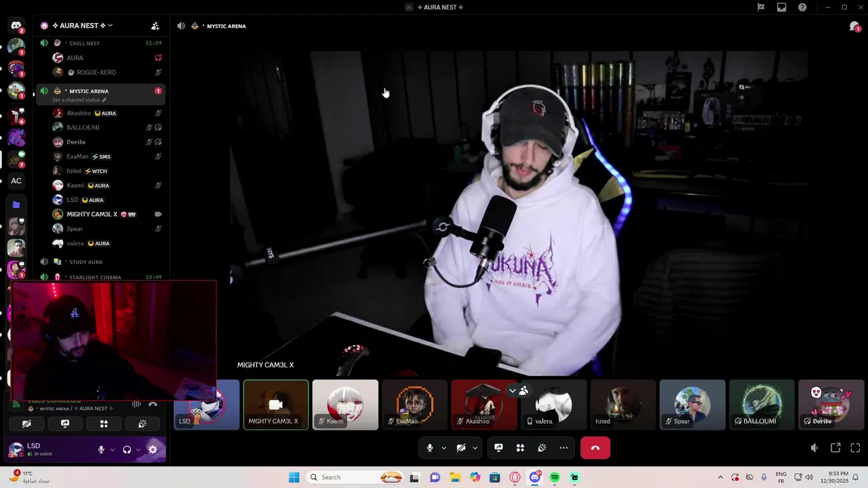The height and width of the screenshot is (488, 868).
Task: Open output device arrow in user panel
Action: coord(138,449)
